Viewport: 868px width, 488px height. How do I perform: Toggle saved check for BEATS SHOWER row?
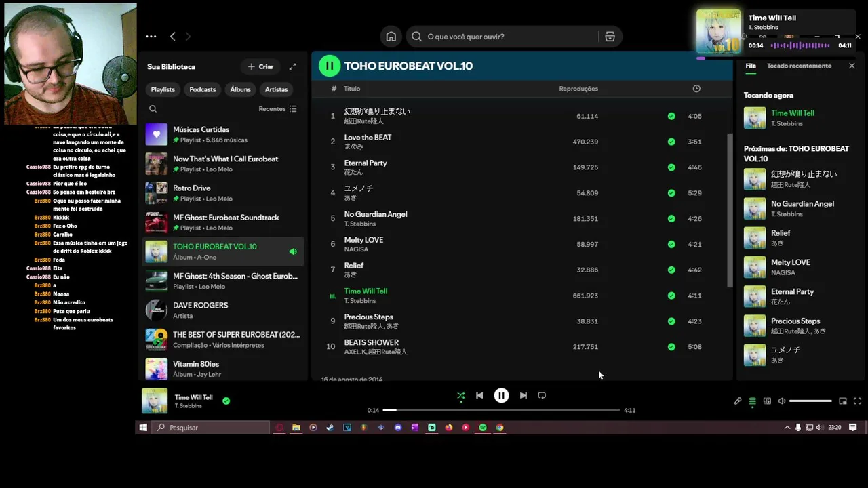pos(671,347)
